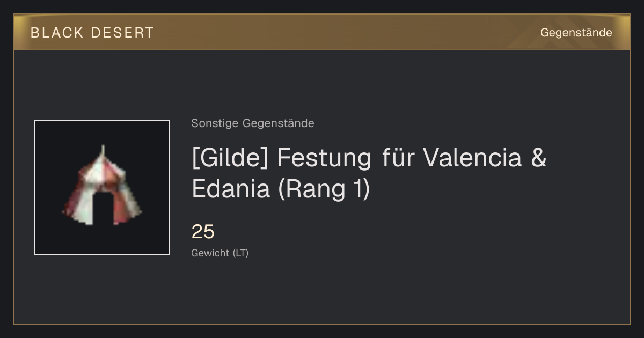Click the tent's dark doorway opening

[x=103, y=209]
